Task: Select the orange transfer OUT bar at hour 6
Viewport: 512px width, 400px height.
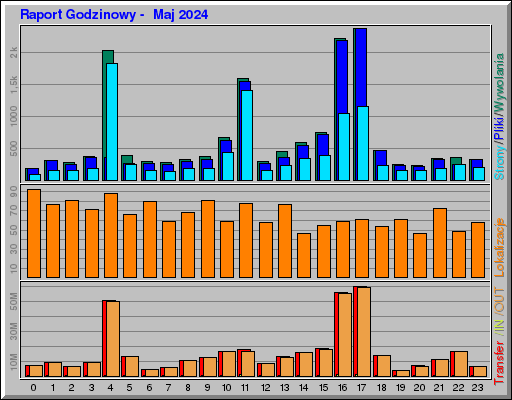Action: click(x=152, y=373)
